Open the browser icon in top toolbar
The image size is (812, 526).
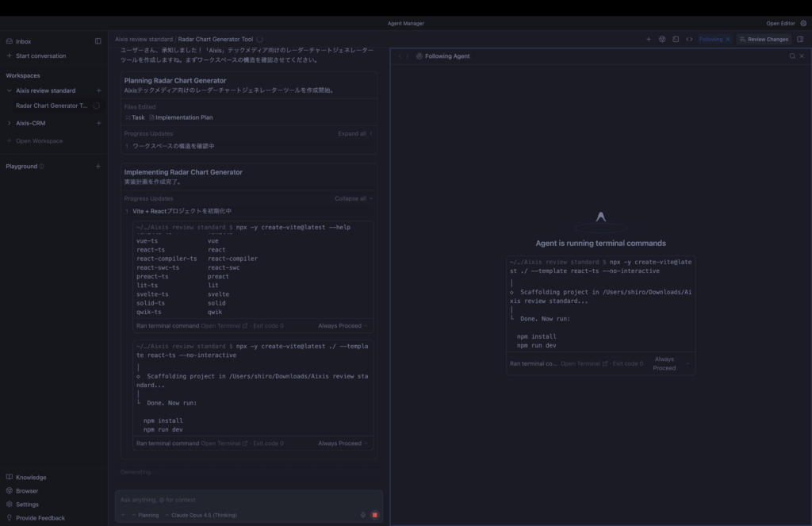(662, 39)
